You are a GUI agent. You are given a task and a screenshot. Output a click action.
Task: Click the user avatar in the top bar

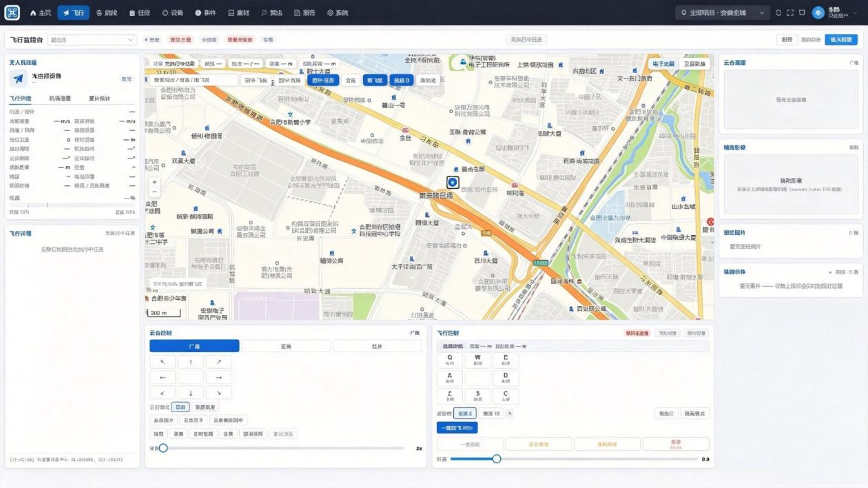tap(818, 12)
